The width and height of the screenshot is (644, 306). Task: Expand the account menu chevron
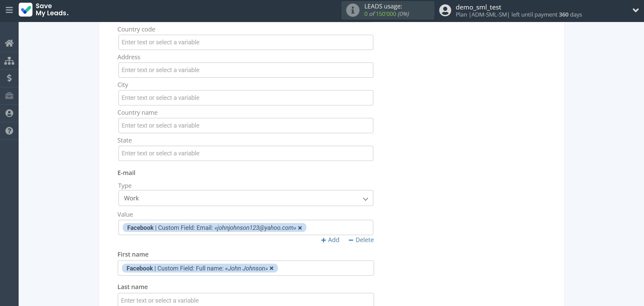tap(636, 10)
